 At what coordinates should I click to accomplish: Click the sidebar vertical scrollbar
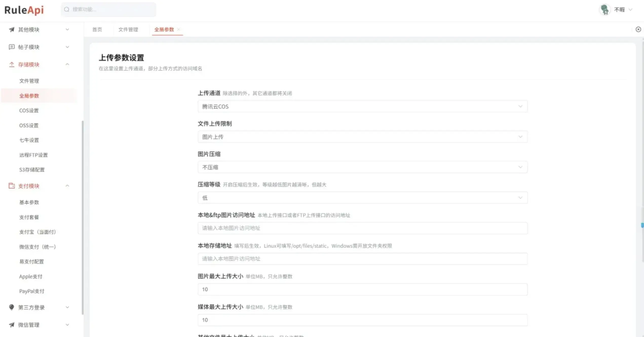(x=83, y=218)
